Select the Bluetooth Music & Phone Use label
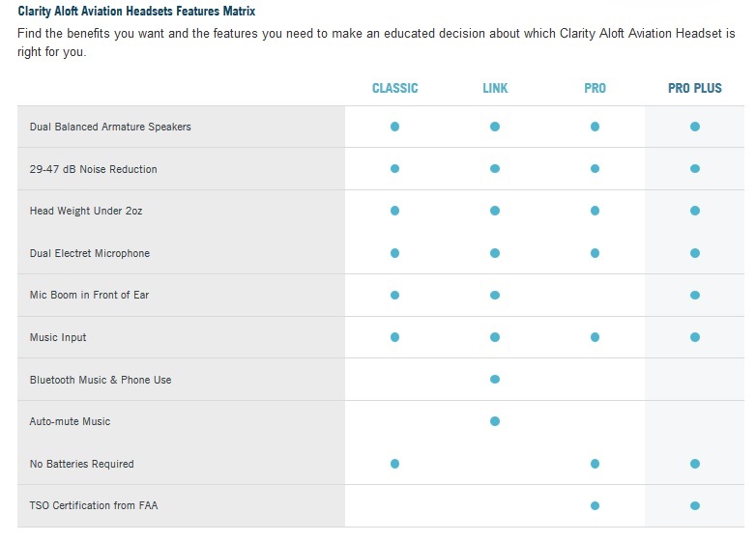Viewport: 756px width, 542px height. tap(101, 380)
